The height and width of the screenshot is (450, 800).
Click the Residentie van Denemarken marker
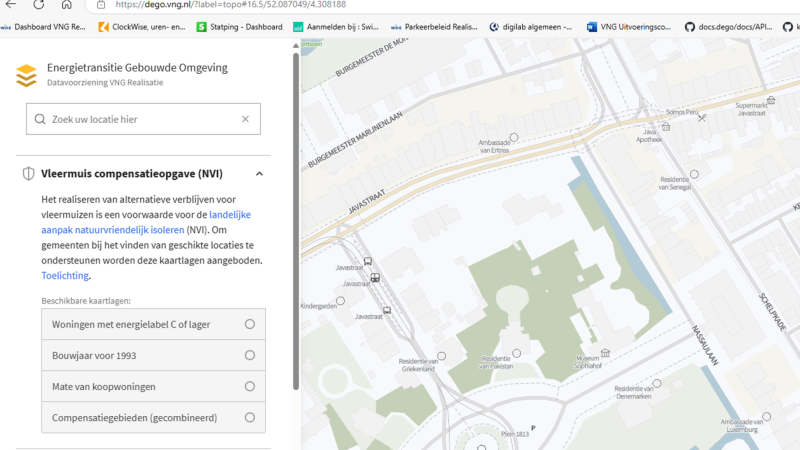(x=657, y=383)
